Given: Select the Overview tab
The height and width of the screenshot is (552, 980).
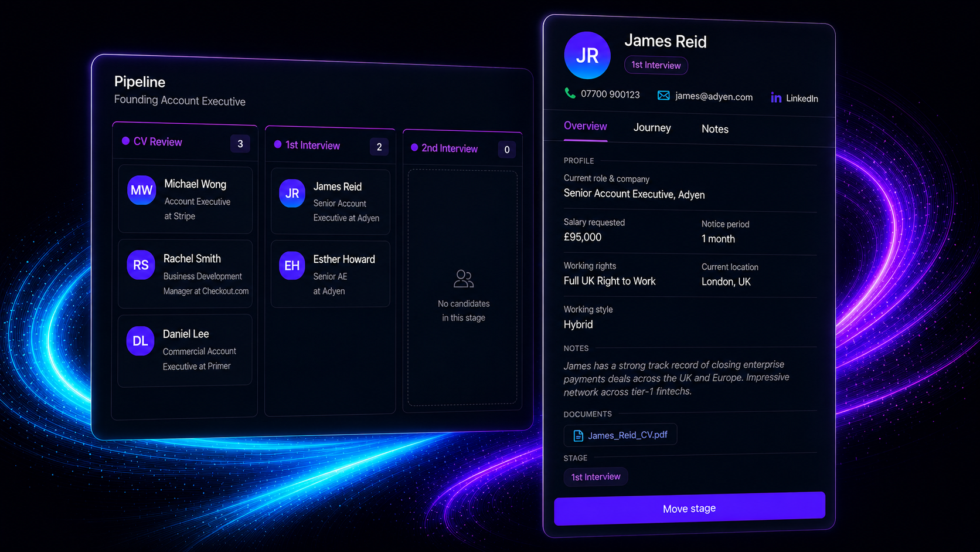Looking at the screenshot, I should 585,126.
